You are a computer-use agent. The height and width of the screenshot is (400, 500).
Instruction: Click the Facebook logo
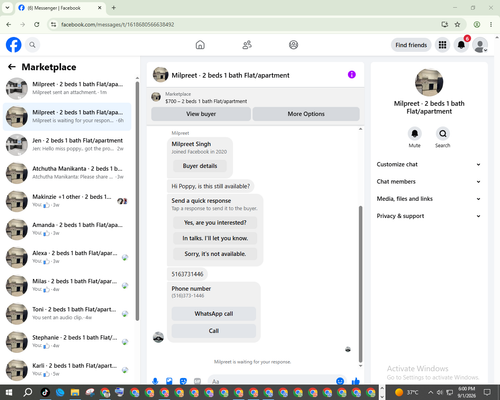click(14, 45)
